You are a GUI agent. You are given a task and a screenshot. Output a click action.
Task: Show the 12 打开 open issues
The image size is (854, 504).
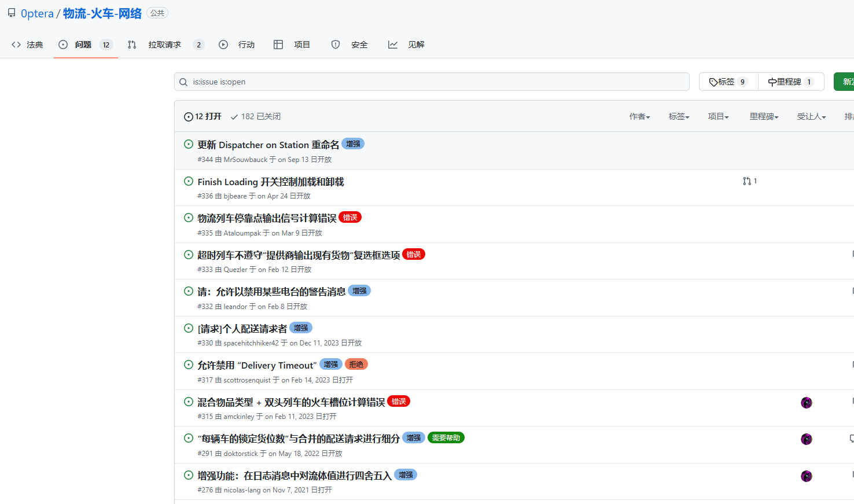[203, 116]
